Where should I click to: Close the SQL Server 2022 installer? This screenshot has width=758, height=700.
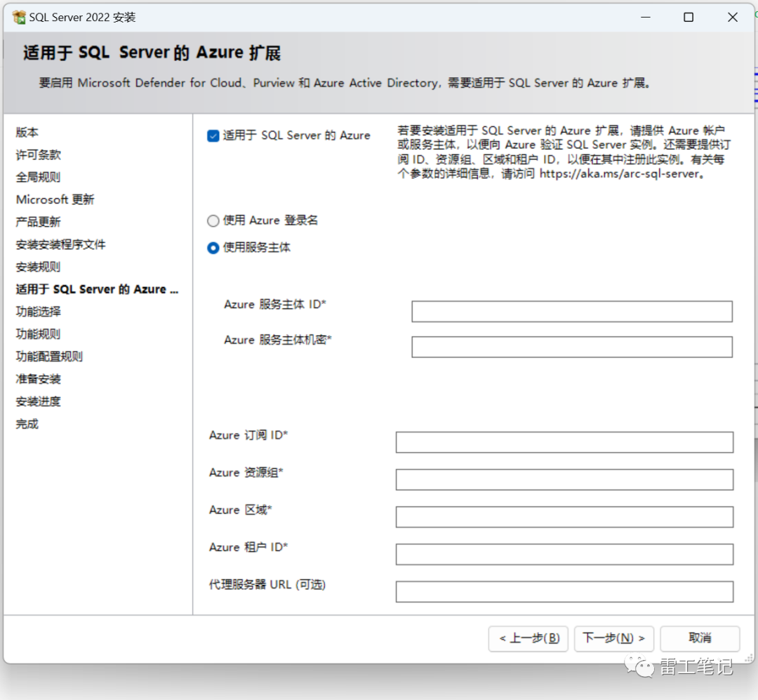click(732, 18)
